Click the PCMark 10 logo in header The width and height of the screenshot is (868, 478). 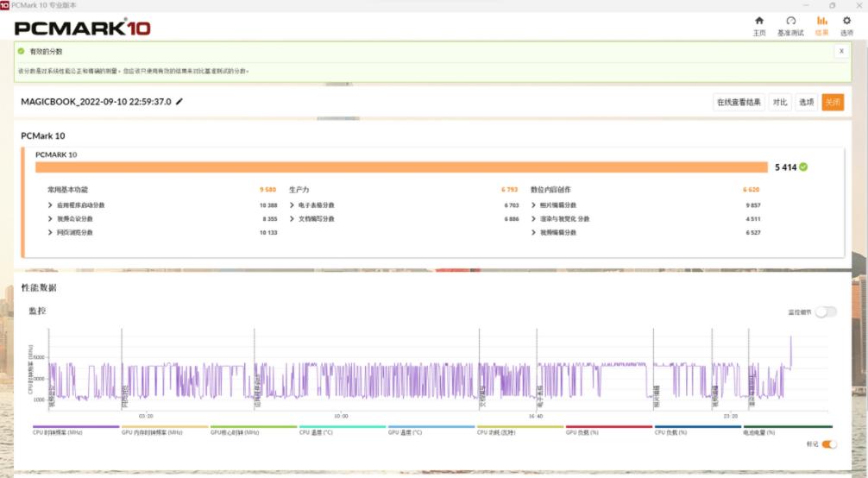coord(83,28)
